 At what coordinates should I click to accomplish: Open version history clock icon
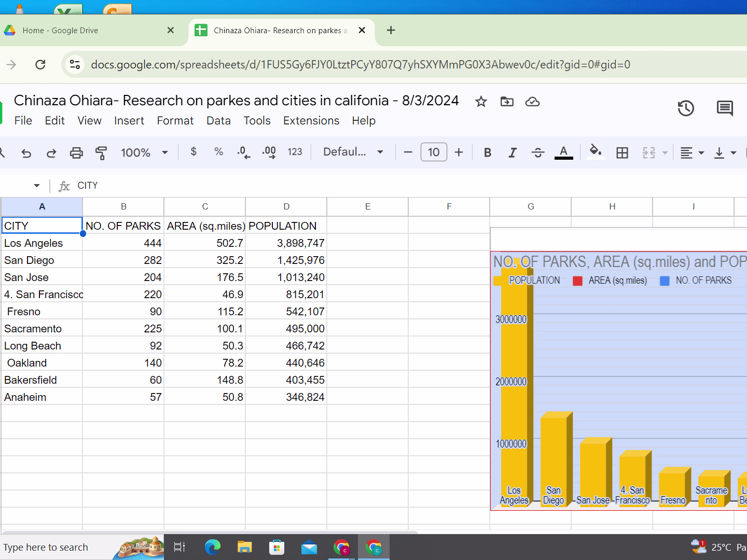pyautogui.click(x=685, y=108)
